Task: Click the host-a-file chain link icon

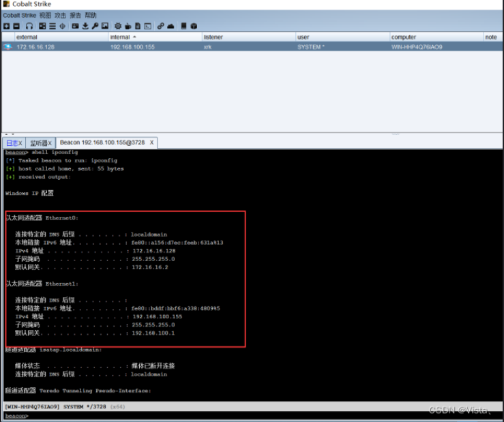Action: tap(160, 26)
